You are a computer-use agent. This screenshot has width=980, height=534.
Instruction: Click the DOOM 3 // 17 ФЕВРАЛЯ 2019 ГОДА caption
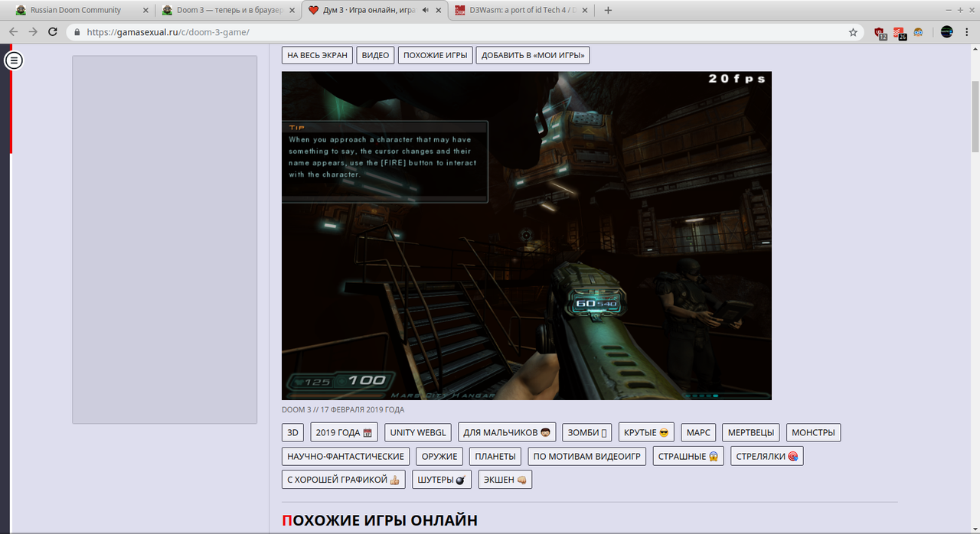point(343,410)
